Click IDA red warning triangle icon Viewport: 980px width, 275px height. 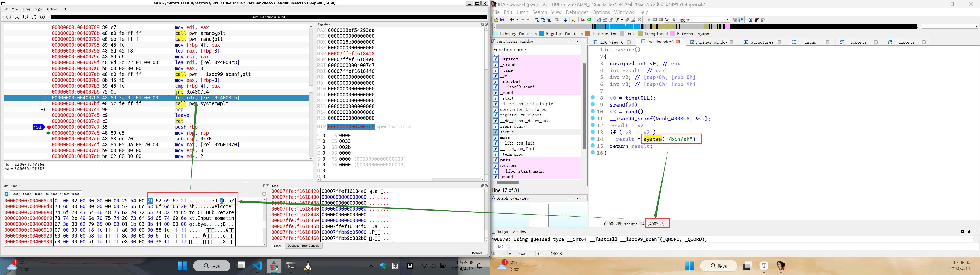point(583,20)
